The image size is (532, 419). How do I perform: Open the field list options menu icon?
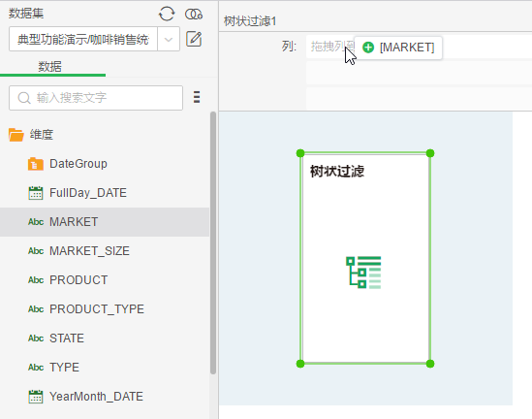pos(197,97)
